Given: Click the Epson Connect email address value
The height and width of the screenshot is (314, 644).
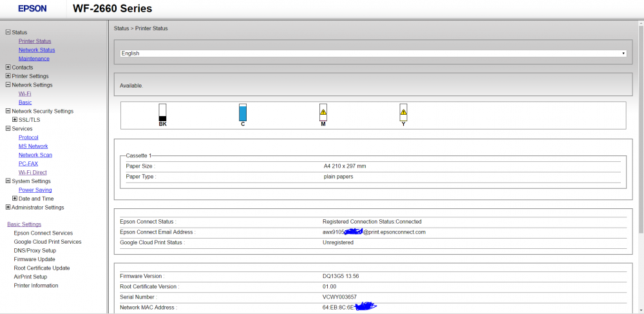Looking at the screenshot, I should point(374,232).
